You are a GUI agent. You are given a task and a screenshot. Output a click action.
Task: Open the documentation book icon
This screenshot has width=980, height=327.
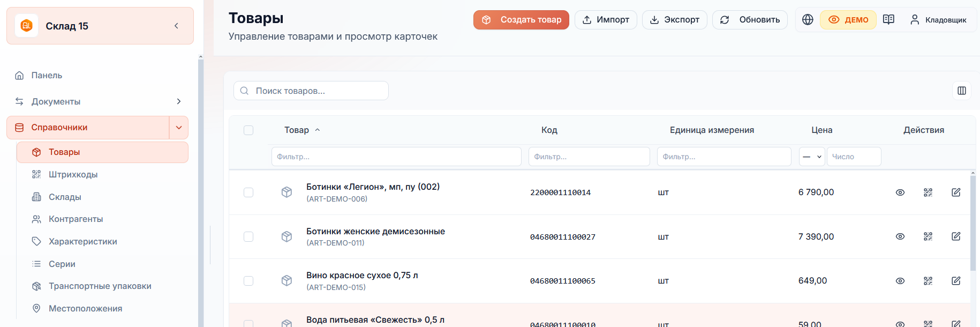click(x=888, y=20)
